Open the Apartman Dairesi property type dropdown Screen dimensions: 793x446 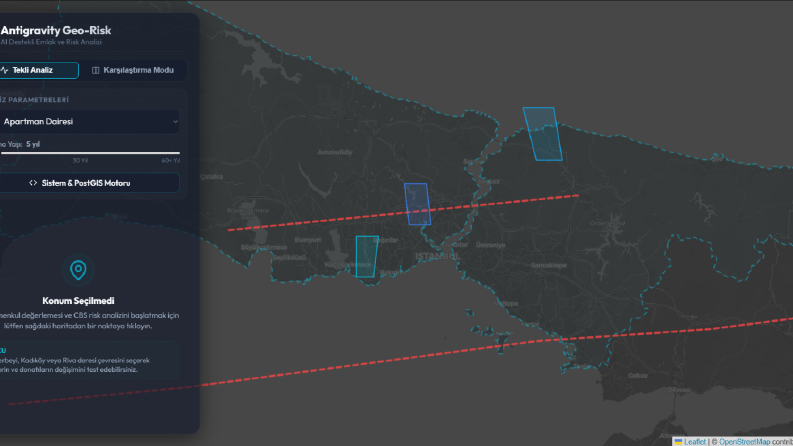tap(90, 121)
